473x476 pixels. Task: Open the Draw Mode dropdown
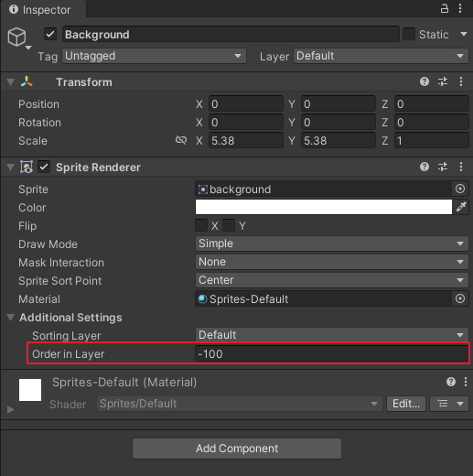(331, 243)
